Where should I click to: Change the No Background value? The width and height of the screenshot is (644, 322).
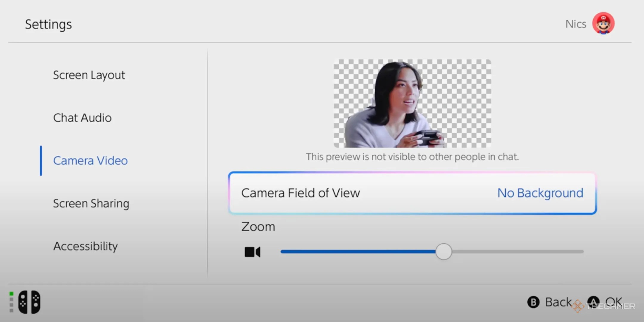point(540,193)
